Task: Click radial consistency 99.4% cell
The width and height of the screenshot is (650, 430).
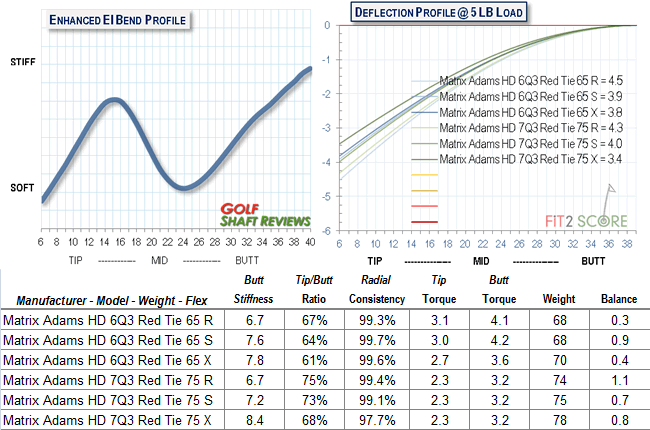Action: (x=377, y=380)
